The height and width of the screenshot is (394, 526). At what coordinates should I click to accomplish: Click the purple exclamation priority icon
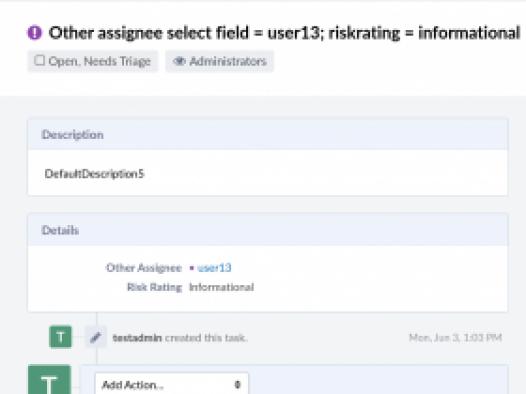[x=35, y=33]
